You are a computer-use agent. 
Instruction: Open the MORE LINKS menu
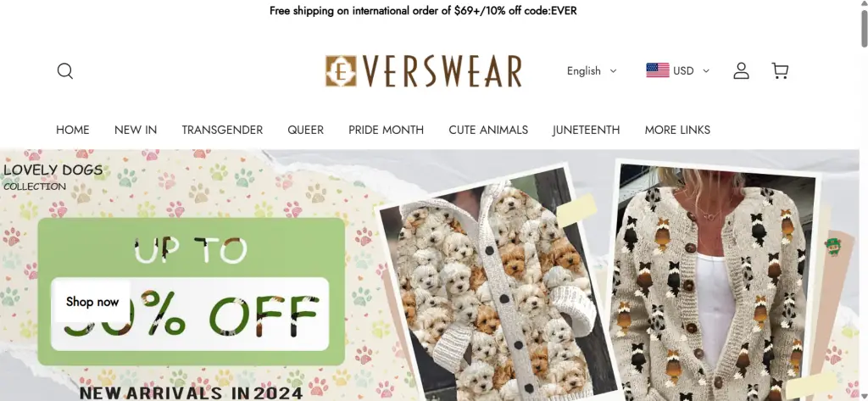677,130
